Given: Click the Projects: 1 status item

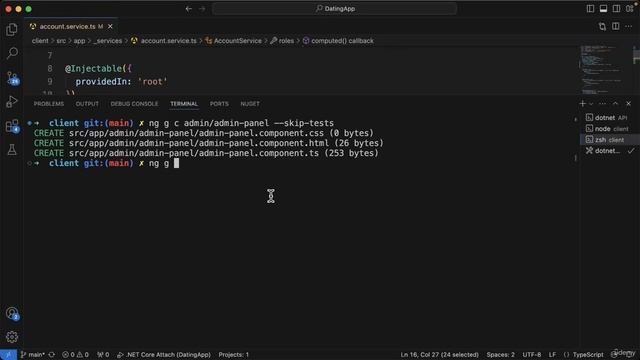Looking at the screenshot, I should [233, 355].
